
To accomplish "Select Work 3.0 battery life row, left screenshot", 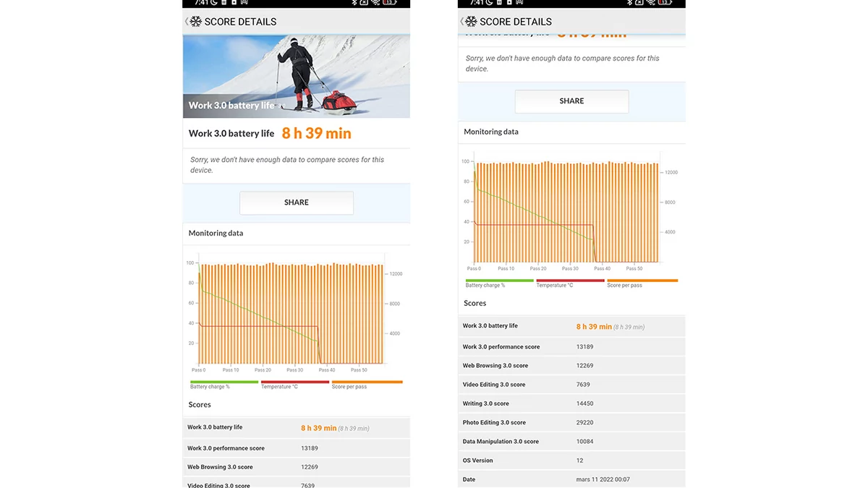I will tap(297, 428).
